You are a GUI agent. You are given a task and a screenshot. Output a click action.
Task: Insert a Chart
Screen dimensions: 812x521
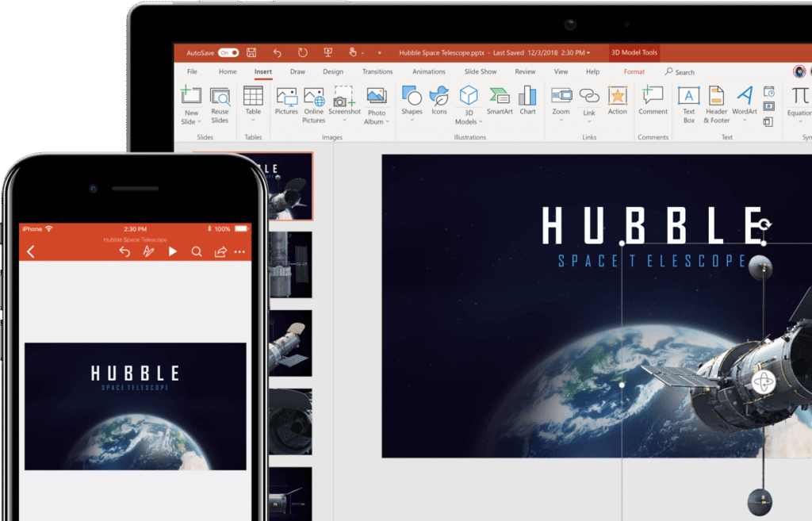point(527,101)
